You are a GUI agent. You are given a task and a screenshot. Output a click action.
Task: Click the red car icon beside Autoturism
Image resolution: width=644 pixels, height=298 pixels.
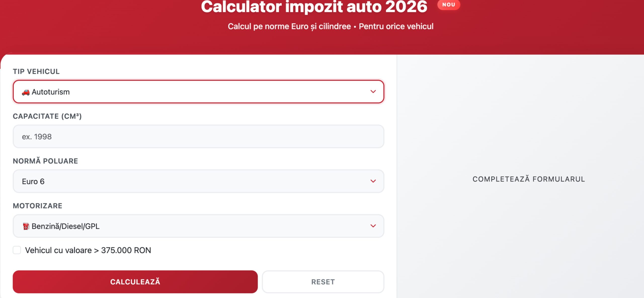click(x=25, y=92)
